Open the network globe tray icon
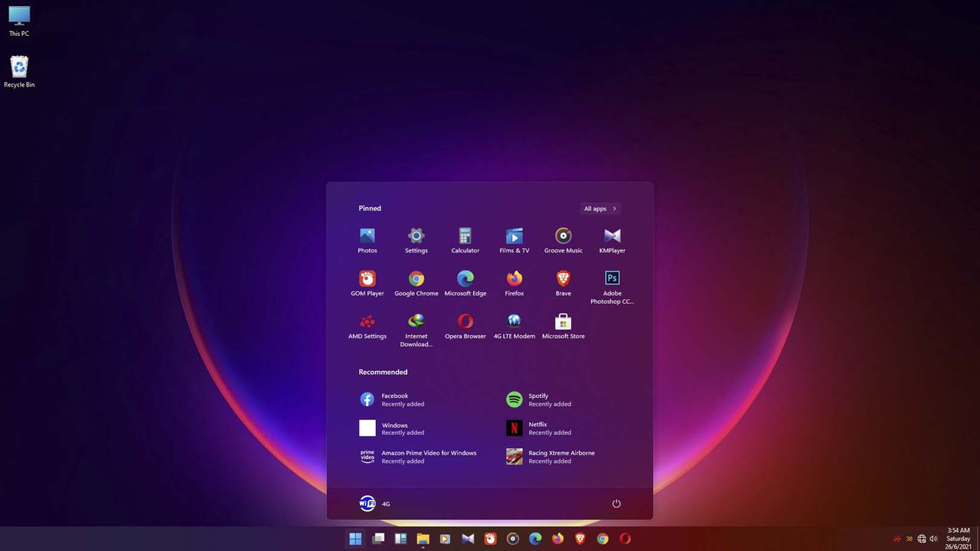This screenshot has height=551, width=980. 922,539
